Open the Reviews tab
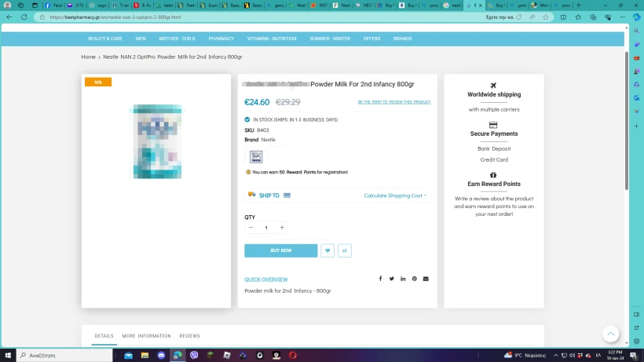The image size is (644, 362). coord(189,336)
